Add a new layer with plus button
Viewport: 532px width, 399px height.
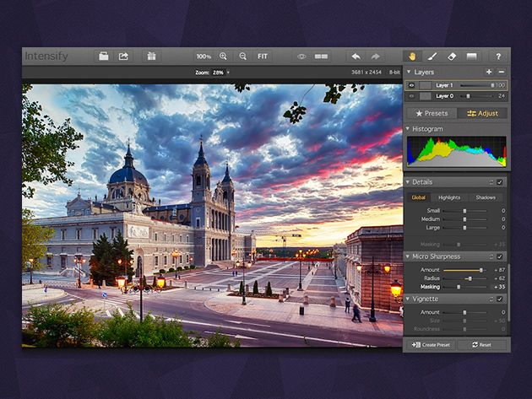point(489,73)
